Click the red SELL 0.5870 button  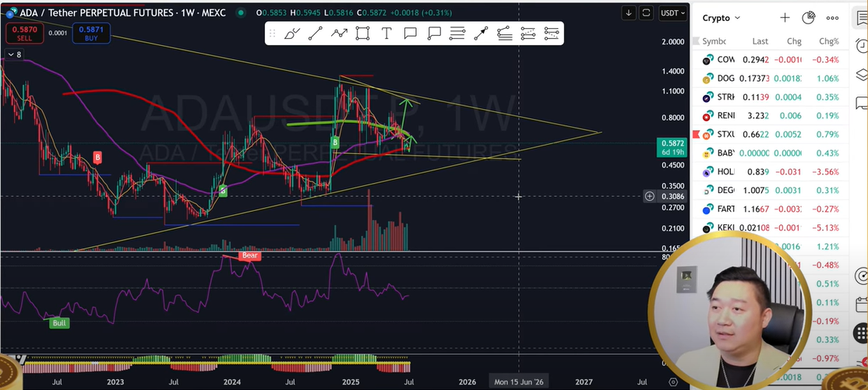(x=23, y=33)
